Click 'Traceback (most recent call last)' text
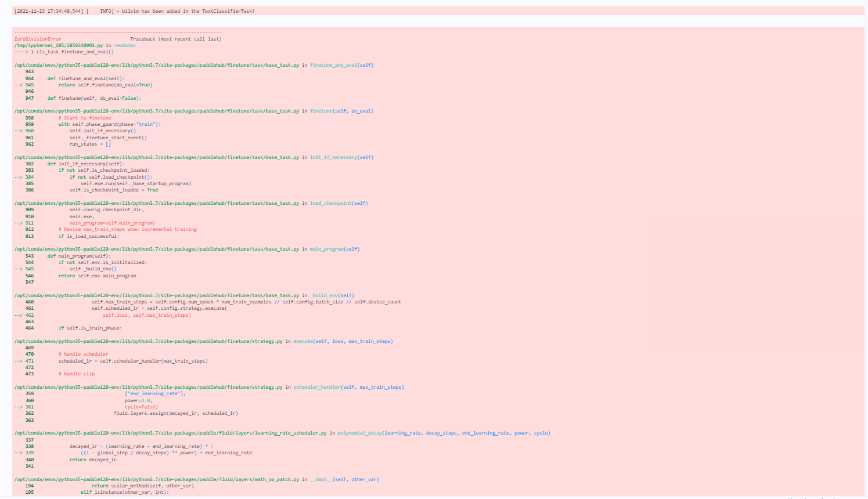Image resolution: width=868 pixels, height=499 pixels. tap(175, 39)
